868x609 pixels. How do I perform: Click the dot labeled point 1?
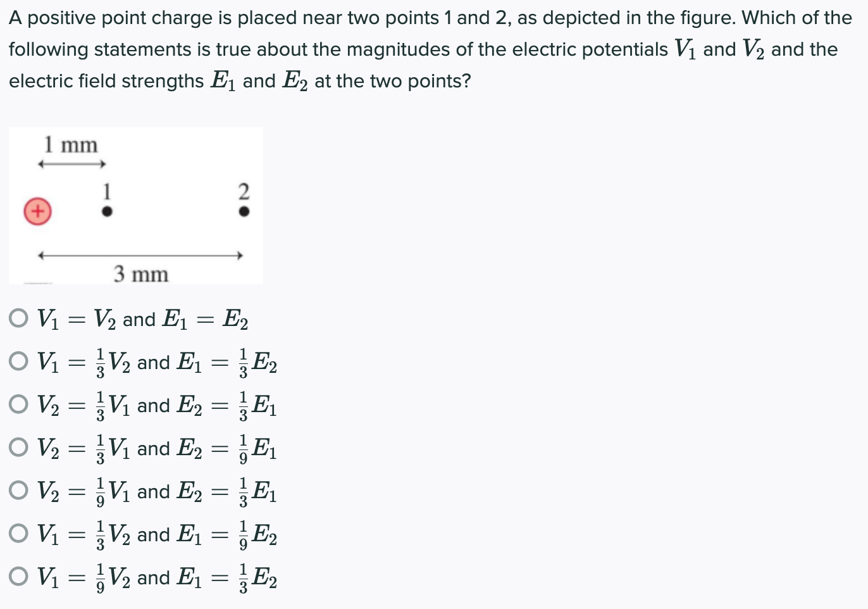pyautogui.click(x=107, y=211)
